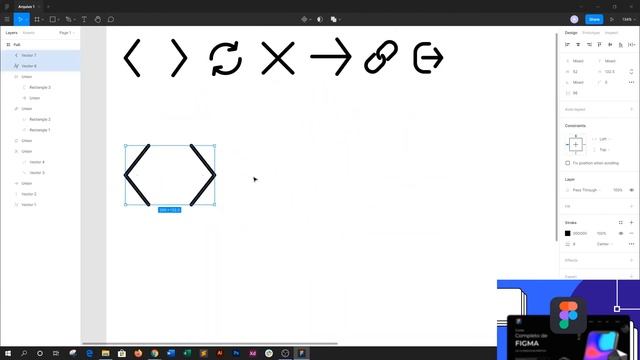Viewport: 640px width, 360px height.
Task: Click the black stroke color swatch
Action: (x=567, y=233)
